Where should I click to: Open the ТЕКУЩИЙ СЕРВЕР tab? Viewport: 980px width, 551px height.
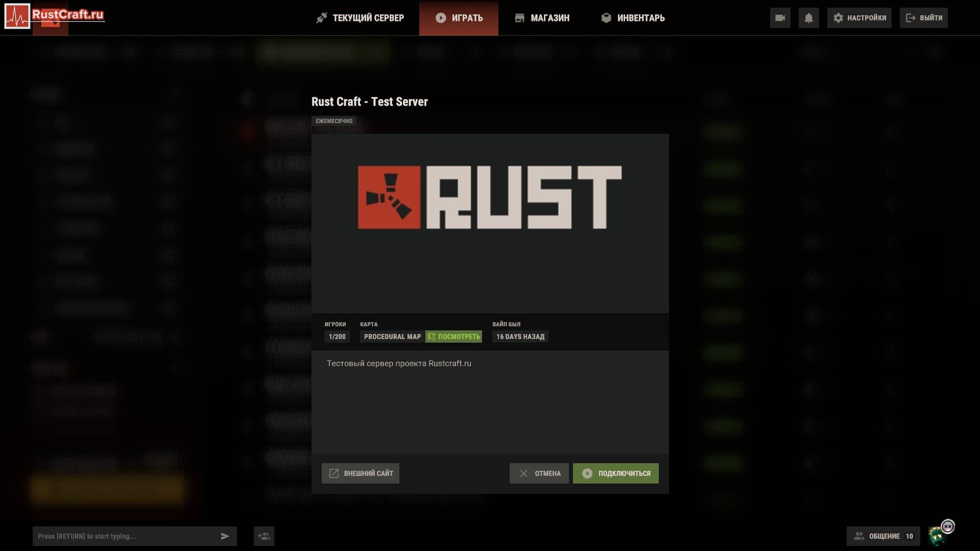tap(360, 18)
